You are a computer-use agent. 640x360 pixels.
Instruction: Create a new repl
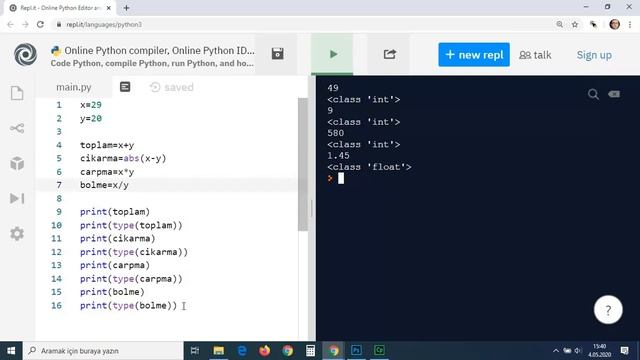point(474,55)
